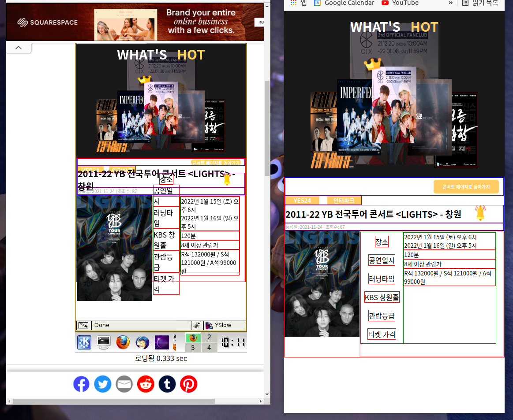
Task: Open the CIX fanclub poster in the right carousel
Action: click(x=394, y=104)
